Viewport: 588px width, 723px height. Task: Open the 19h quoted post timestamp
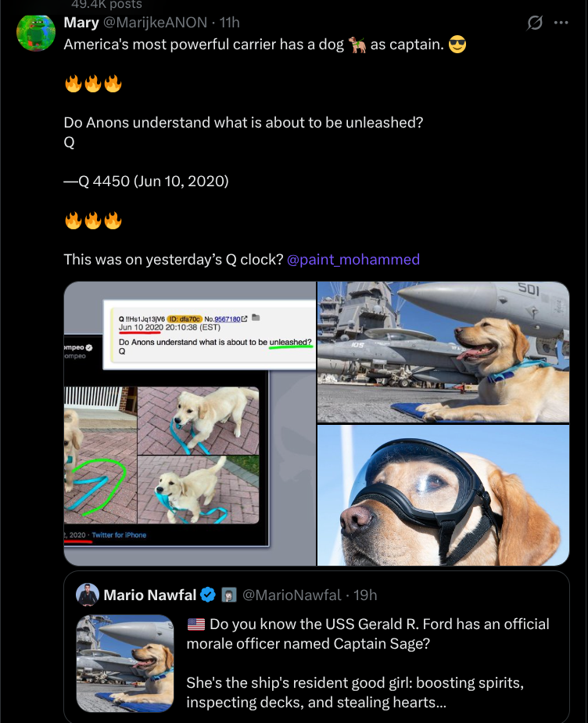tap(365, 595)
